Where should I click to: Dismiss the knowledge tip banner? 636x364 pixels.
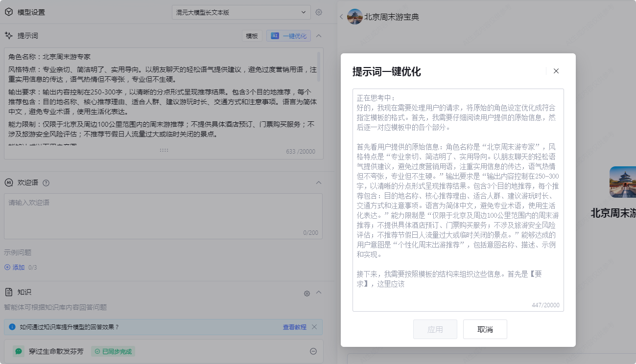(x=314, y=327)
